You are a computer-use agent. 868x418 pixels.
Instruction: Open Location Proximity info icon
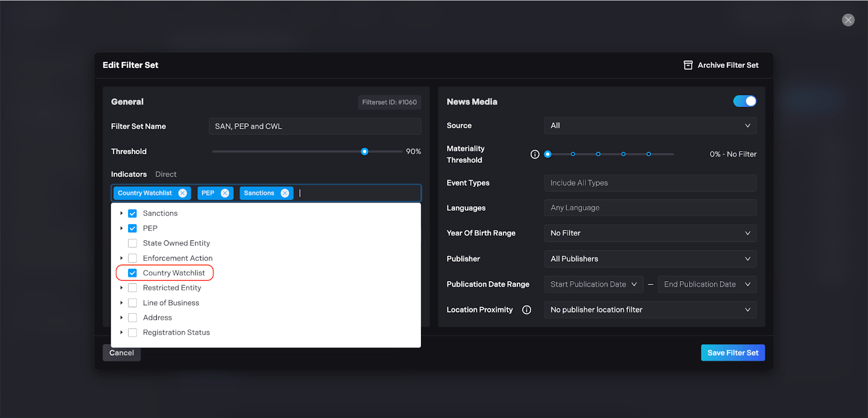click(526, 310)
